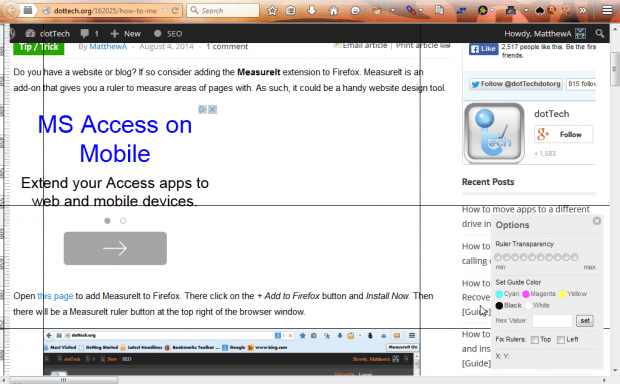Click the set button for hex value

click(x=585, y=320)
